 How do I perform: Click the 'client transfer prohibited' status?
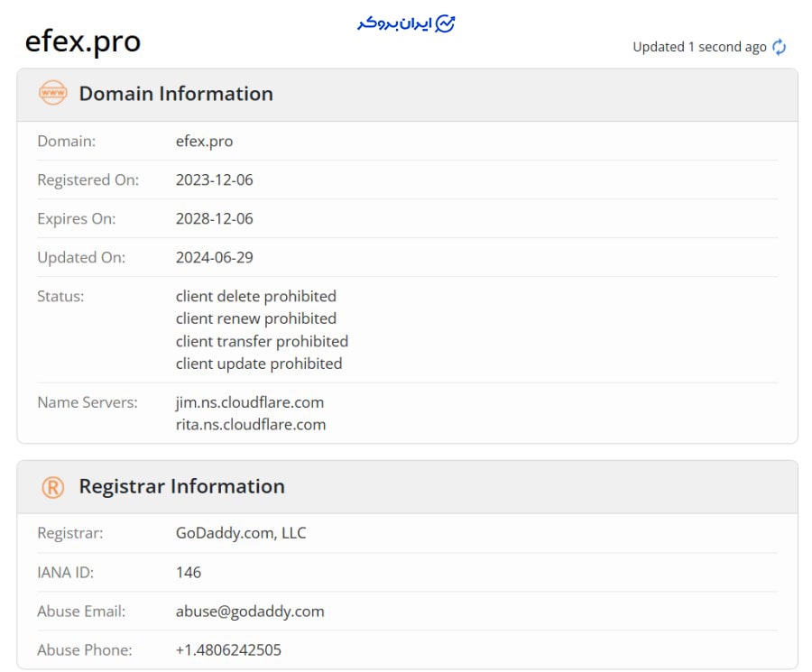click(262, 341)
